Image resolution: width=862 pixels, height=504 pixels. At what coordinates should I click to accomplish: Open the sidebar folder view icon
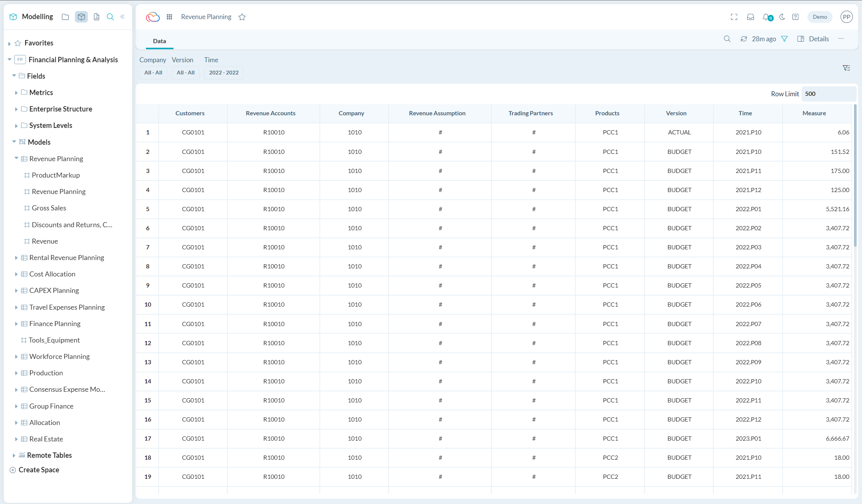(65, 17)
